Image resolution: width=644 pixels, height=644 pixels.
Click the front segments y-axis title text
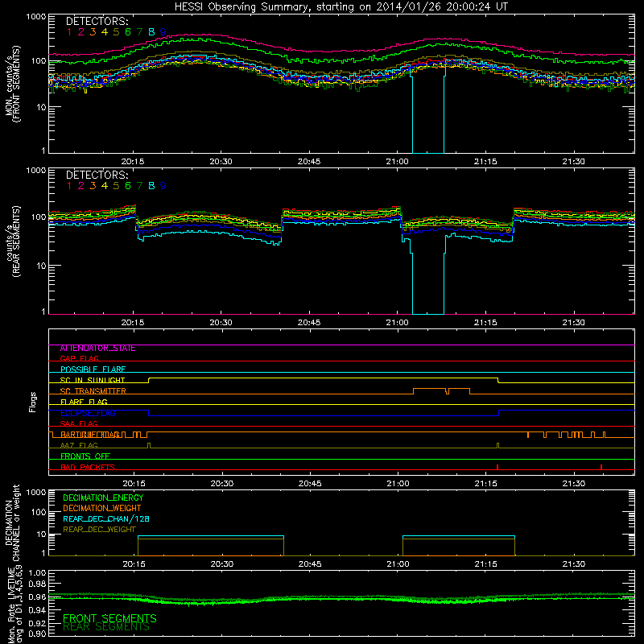[12, 84]
